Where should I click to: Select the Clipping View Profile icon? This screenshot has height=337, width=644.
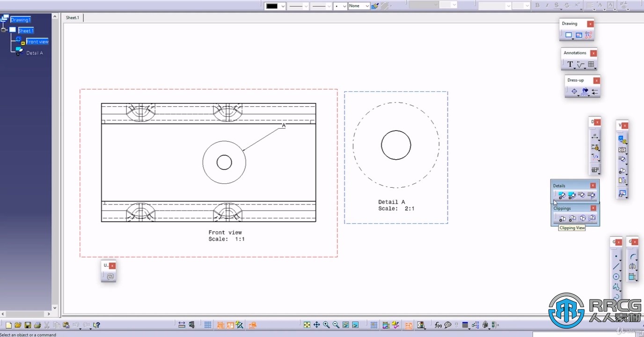(572, 218)
